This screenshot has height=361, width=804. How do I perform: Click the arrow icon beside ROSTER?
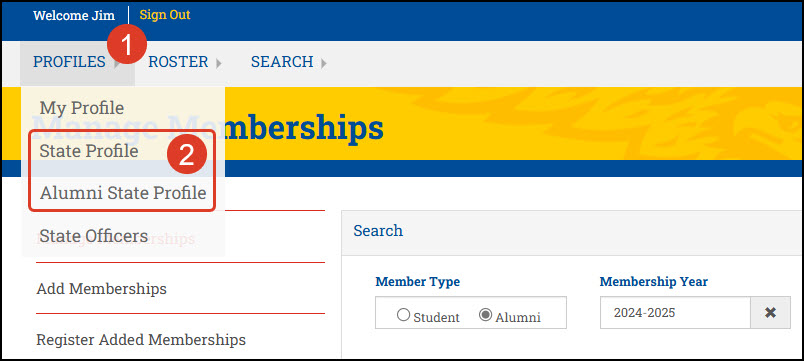(x=219, y=64)
